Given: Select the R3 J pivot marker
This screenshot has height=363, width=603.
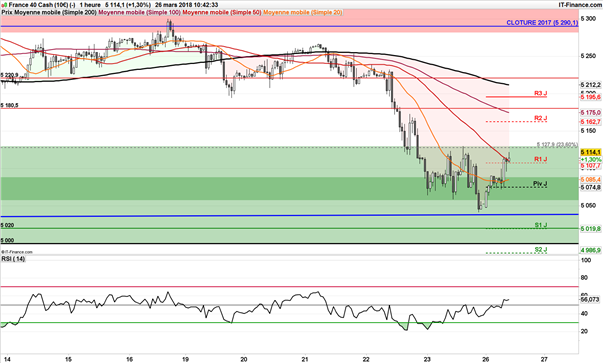Looking at the screenshot, I should coord(540,93).
